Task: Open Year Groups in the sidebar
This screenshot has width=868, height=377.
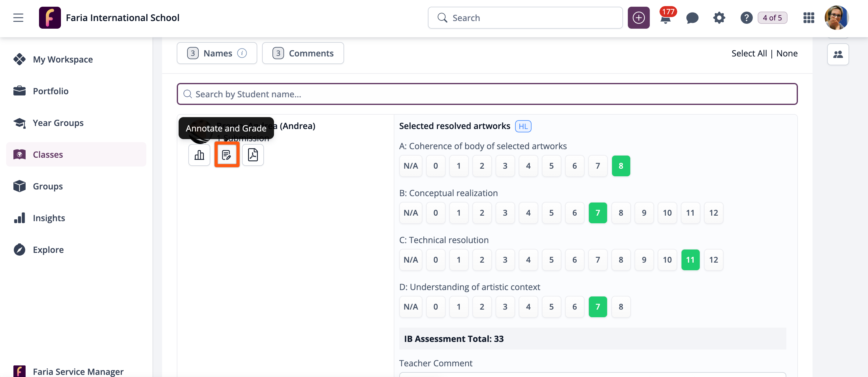Action: [x=58, y=123]
